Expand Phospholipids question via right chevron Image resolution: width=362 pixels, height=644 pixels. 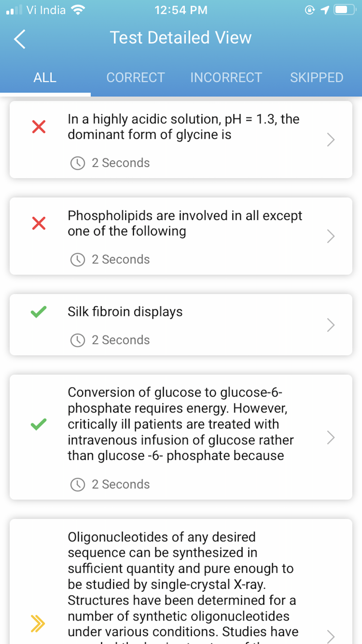(x=331, y=236)
